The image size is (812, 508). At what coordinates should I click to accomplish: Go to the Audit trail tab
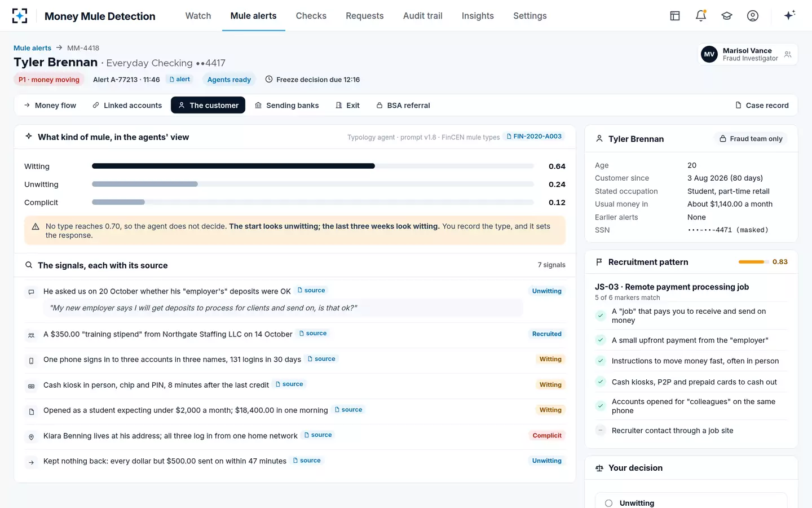[423, 16]
